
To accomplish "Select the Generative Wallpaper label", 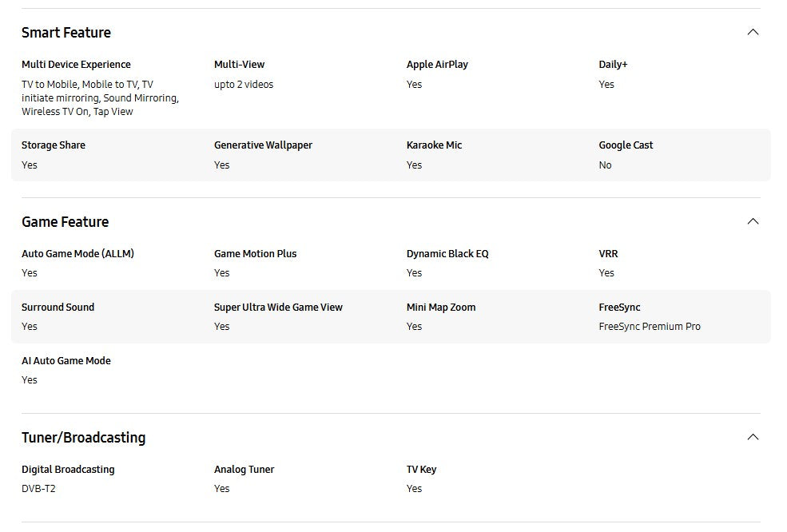I will tap(263, 145).
